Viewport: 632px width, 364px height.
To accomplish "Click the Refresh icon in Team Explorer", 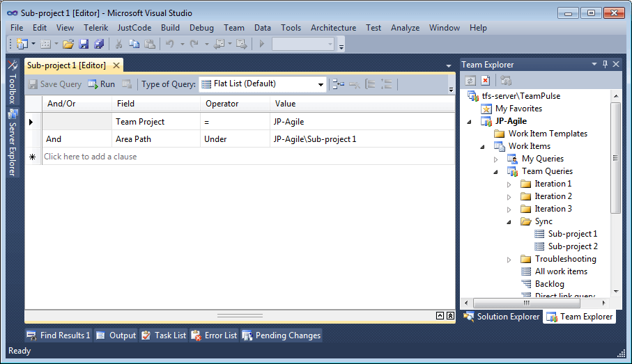I will pyautogui.click(x=470, y=81).
